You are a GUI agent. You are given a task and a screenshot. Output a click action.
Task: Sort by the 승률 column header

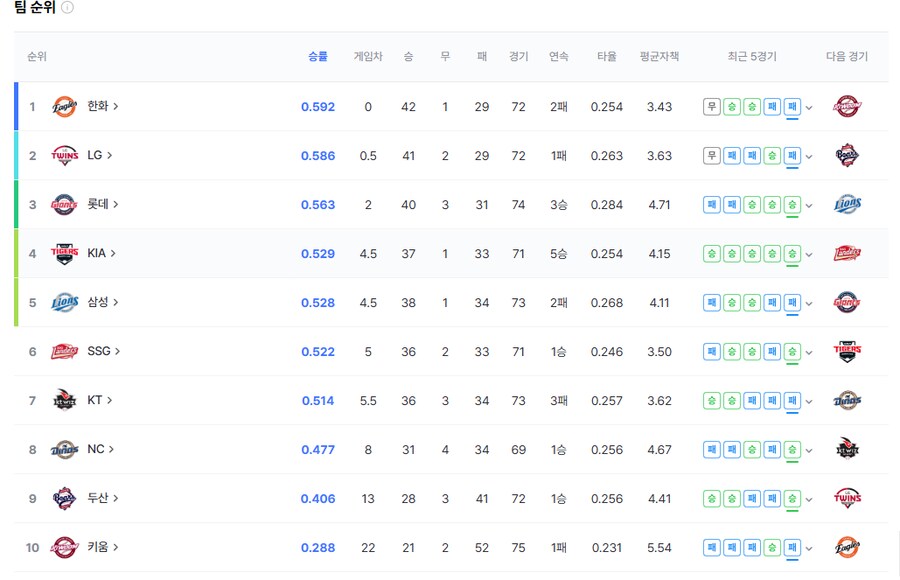pos(317,57)
